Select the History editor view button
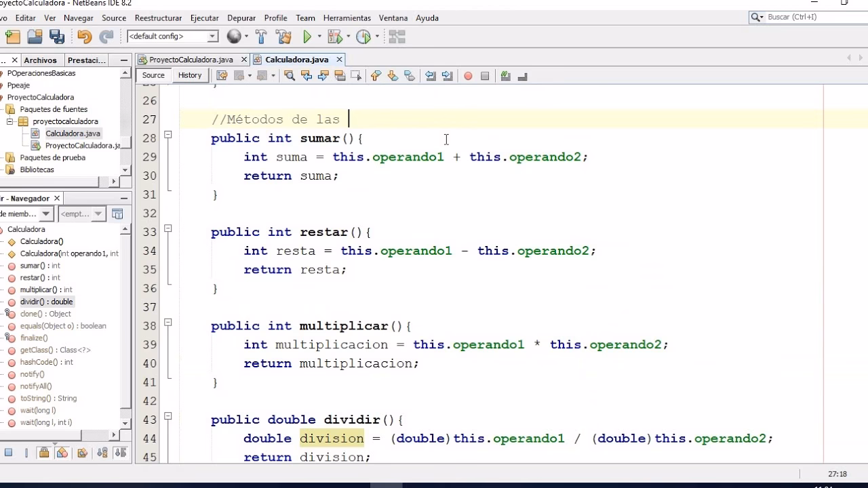The image size is (868, 488). coord(190,75)
